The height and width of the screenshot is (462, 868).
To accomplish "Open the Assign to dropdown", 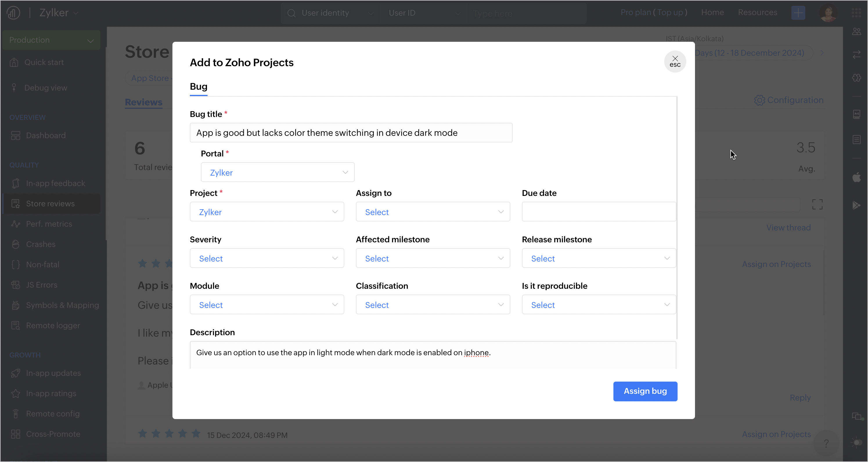I will (x=433, y=212).
